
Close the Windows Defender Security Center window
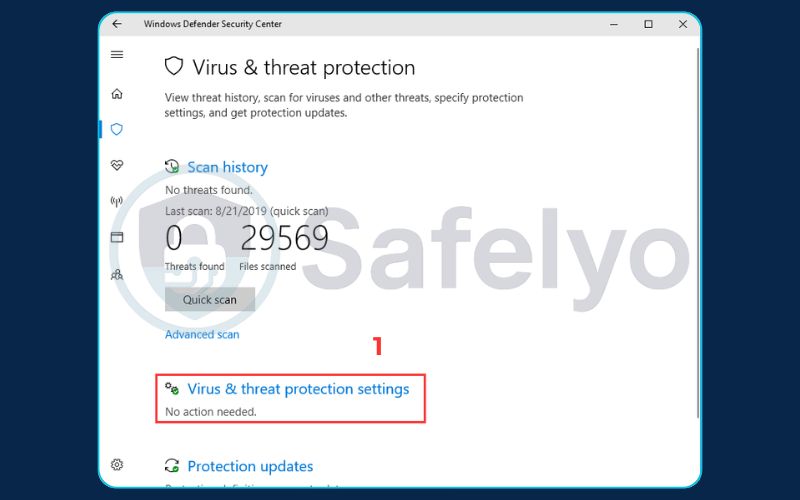(x=683, y=24)
